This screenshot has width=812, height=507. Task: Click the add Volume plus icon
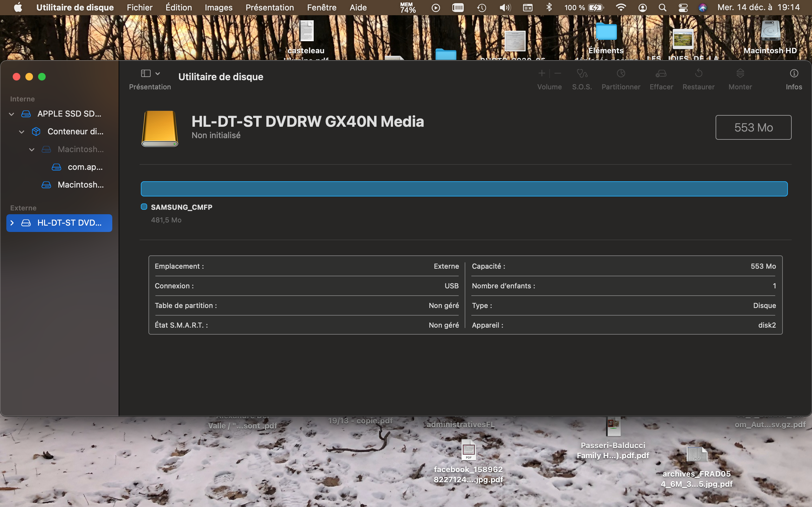click(541, 74)
